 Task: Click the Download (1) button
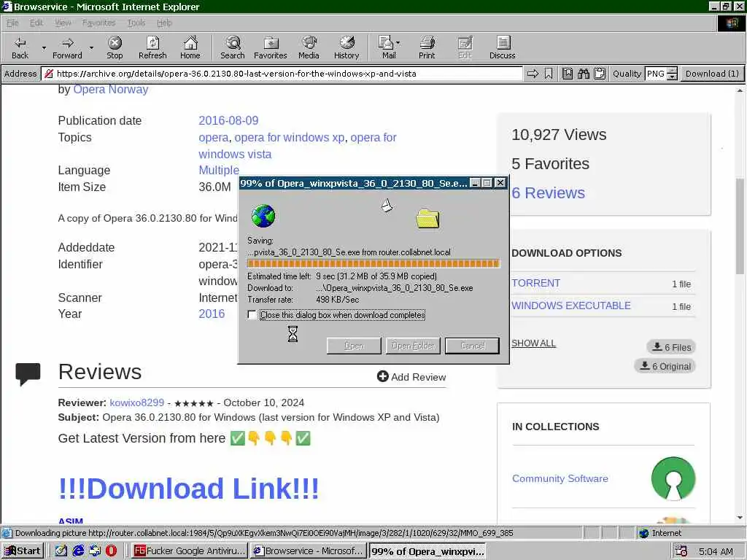click(x=712, y=74)
